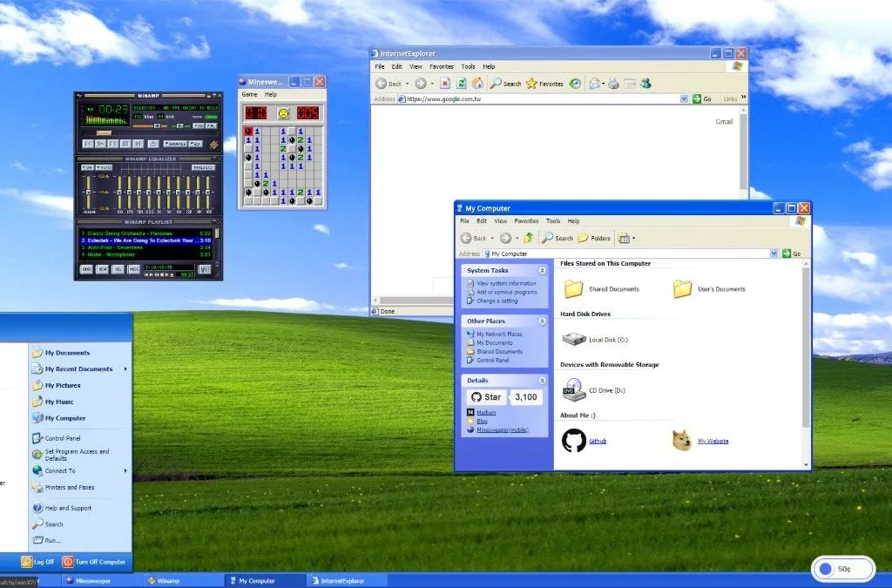892x588 pixels.
Task: Click the Stop icon in Internet Explorer toolbar
Action: [x=445, y=84]
